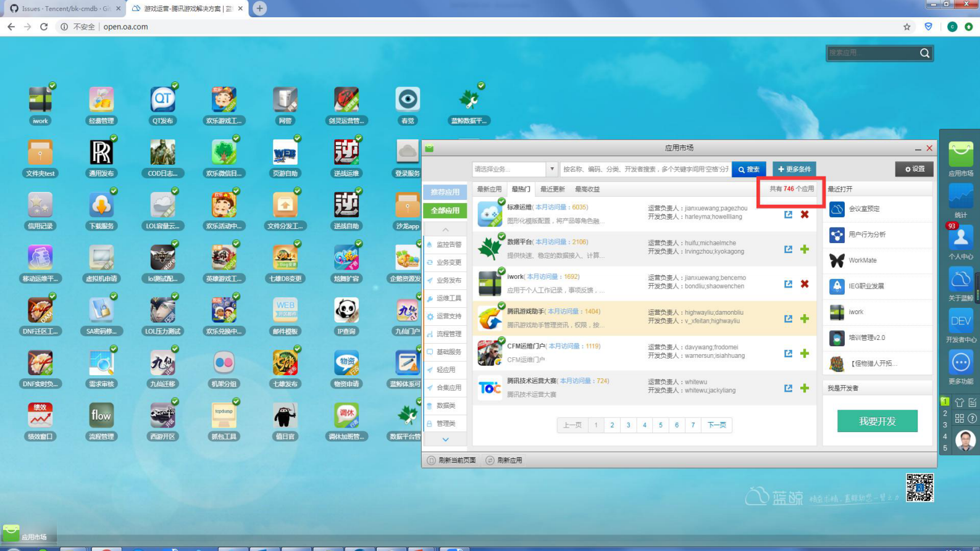This screenshot has width=980, height=551.
Task: Switch to desktop number 5
Action: click(x=945, y=448)
